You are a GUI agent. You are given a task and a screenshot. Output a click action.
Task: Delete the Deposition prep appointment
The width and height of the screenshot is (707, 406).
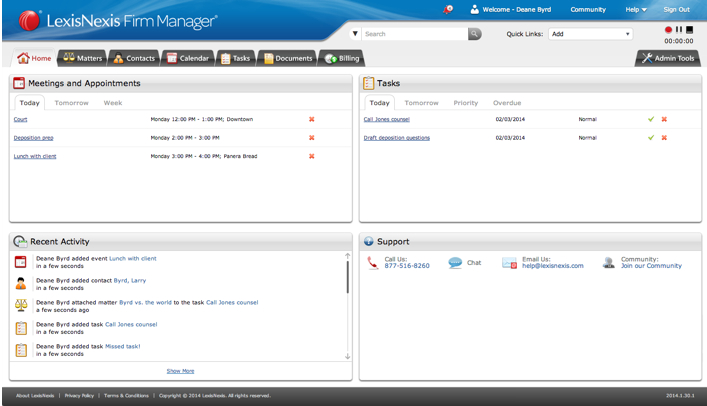312,138
